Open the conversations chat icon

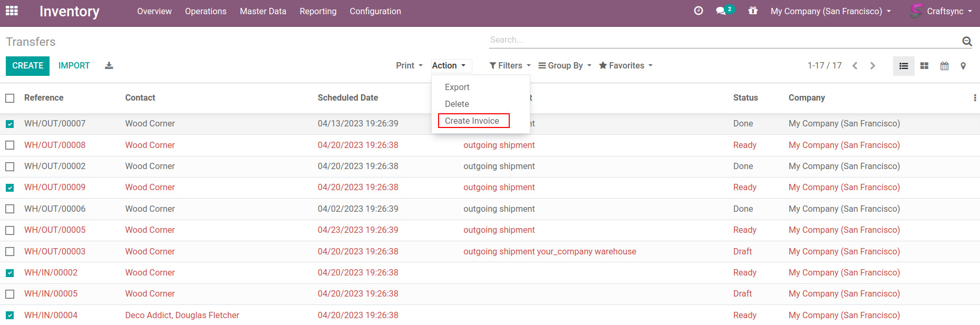[721, 11]
